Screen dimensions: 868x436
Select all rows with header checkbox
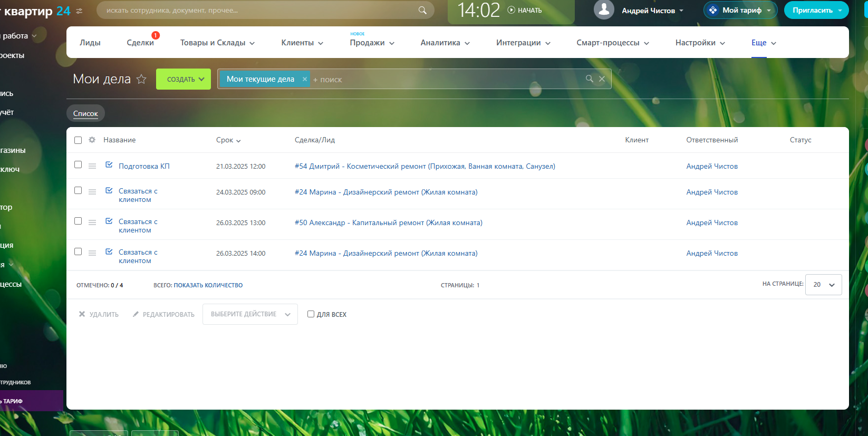78,140
